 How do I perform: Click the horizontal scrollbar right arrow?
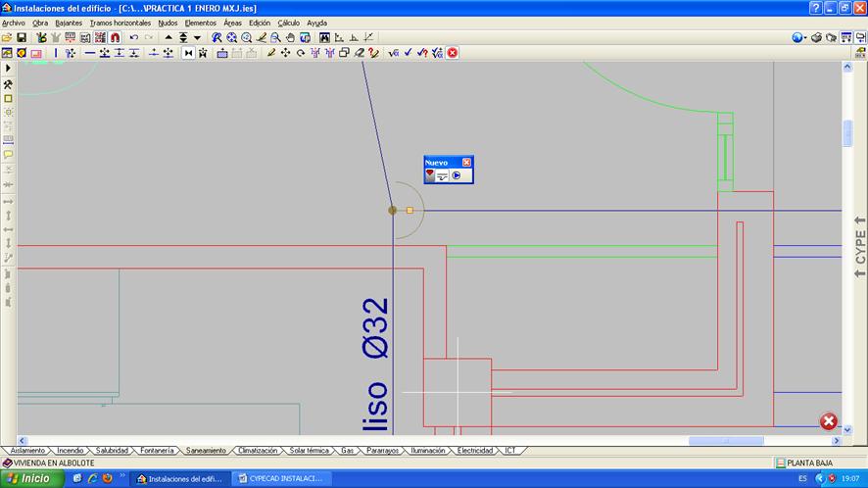[836, 441]
